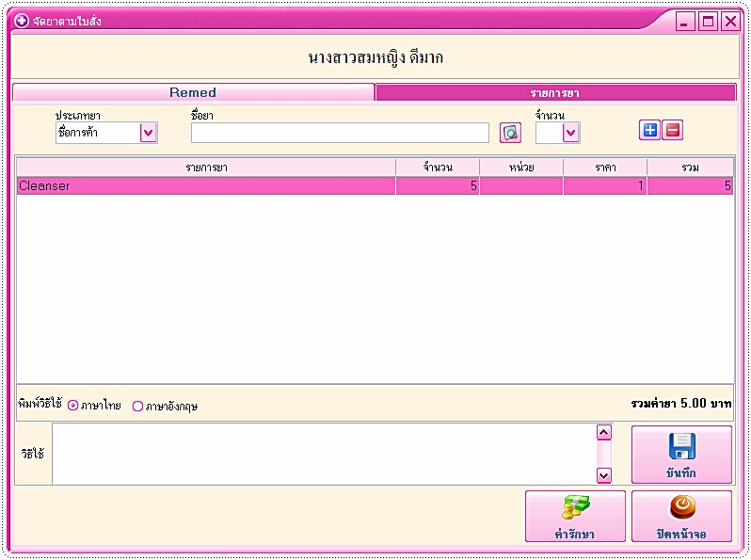Select the Cleanser row in the list
Screen dimensions: 751x560
375,185
